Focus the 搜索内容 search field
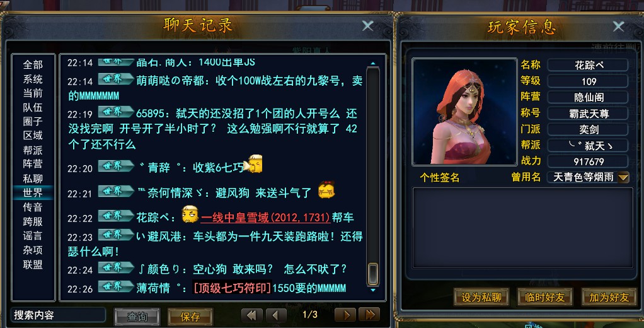The width and height of the screenshot is (644, 328). pos(58,315)
